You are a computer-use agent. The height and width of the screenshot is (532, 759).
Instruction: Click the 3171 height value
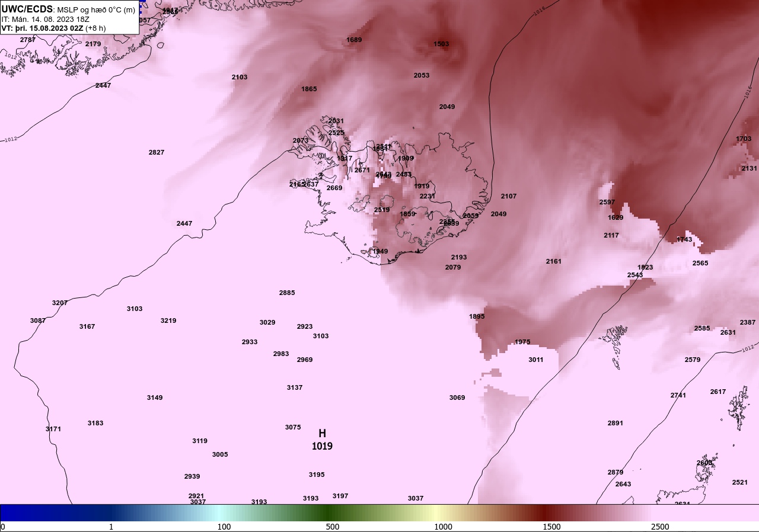click(x=53, y=429)
